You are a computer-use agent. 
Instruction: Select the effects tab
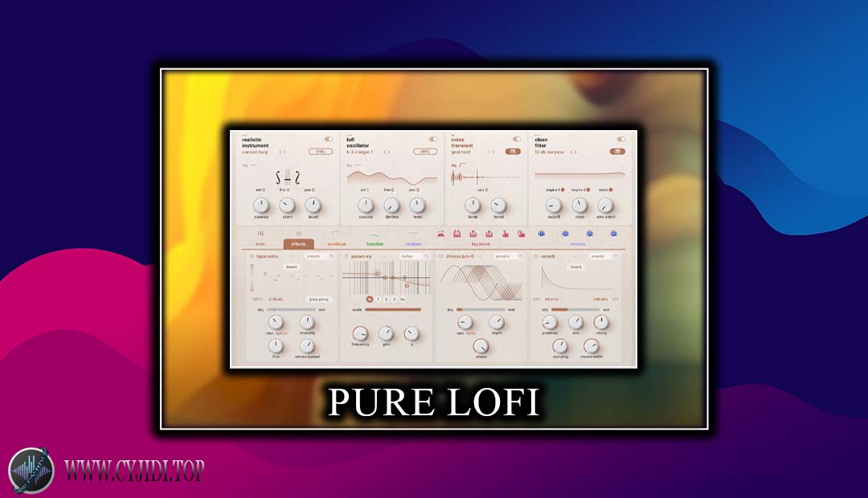298,243
